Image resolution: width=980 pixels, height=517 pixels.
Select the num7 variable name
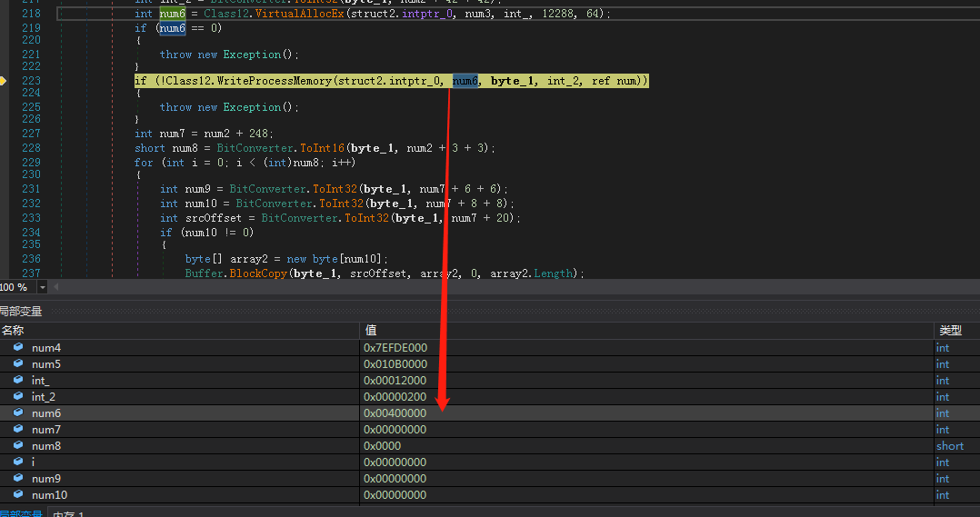[46, 430]
